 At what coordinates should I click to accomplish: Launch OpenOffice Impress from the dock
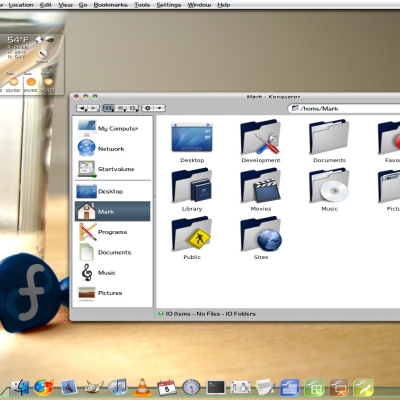(x=339, y=387)
